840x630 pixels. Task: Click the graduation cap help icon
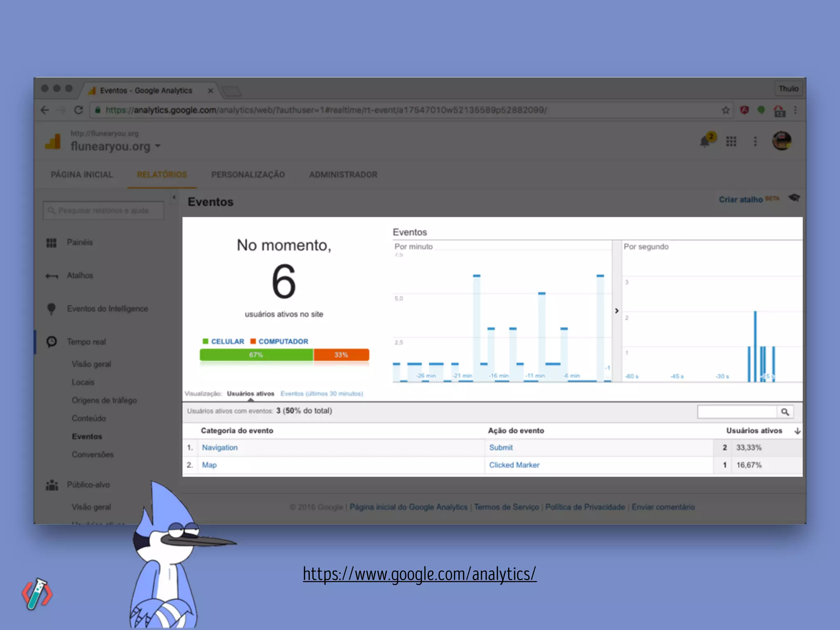coord(794,198)
